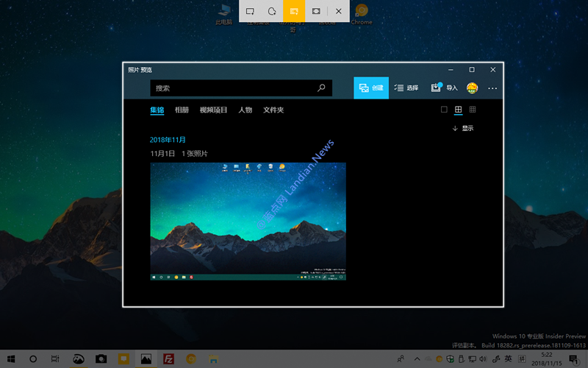The width and height of the screenshot is (588, 368).
Task: Open Chrome Canary from the taskbar
Action: (191, 359)
